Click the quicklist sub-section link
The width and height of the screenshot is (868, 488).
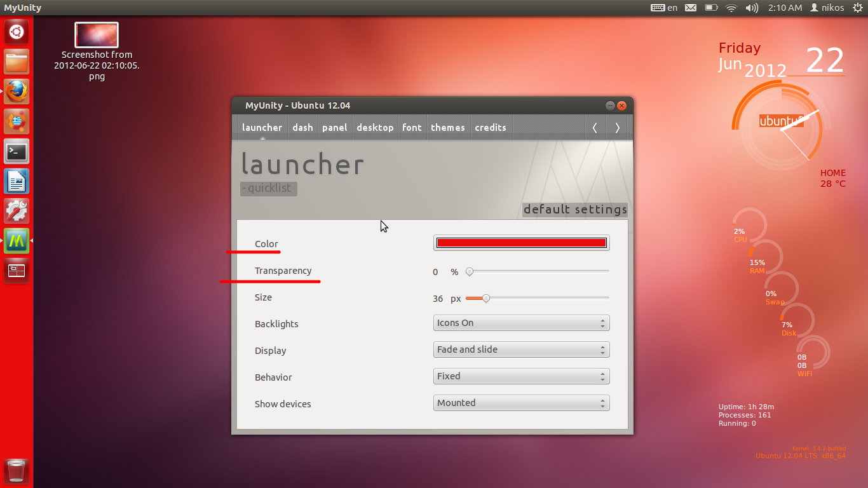point(269,189)
